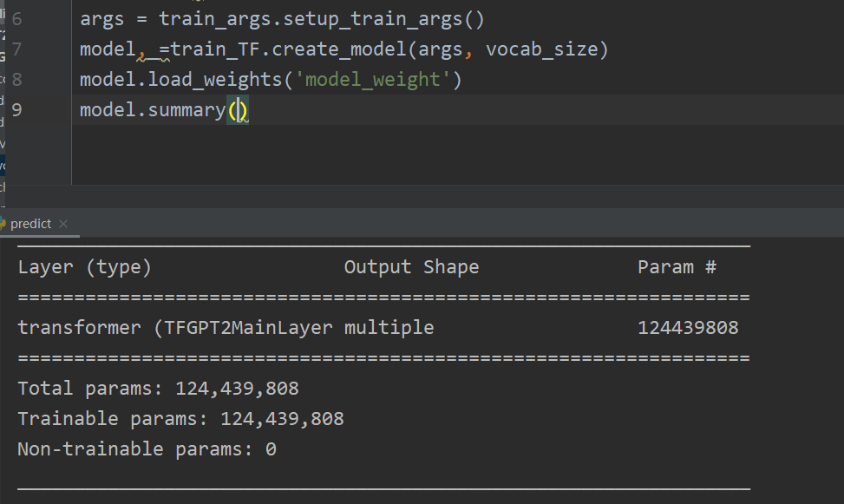The height and width of the screenshot is (504, 844).
Task: Click the 124439808 param count value
Action: coord(688,328)
